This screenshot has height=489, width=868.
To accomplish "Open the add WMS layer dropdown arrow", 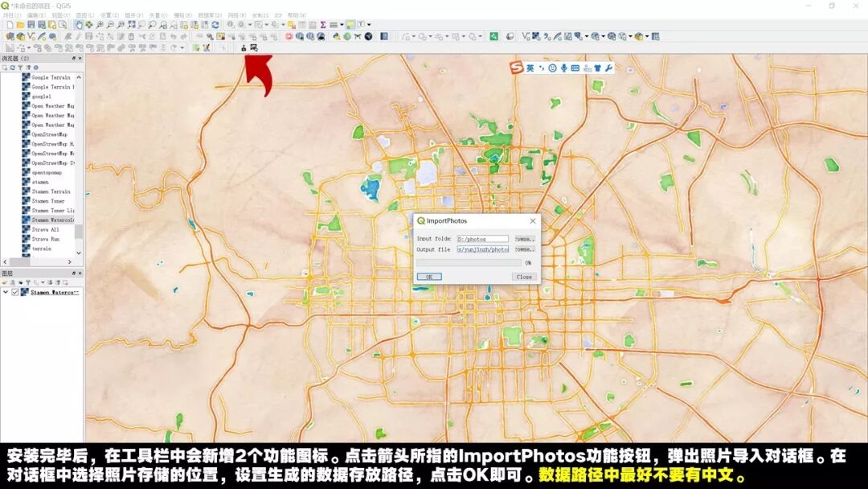I will coord(603,37).
